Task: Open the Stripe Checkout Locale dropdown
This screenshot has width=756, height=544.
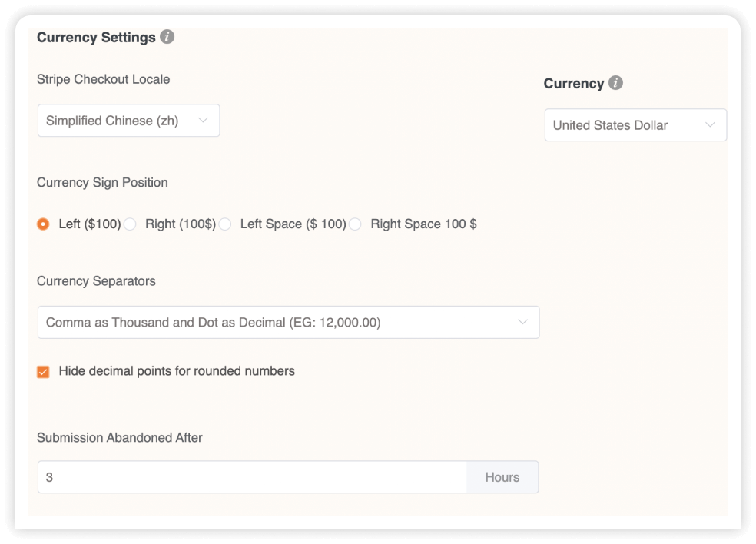Action: (x=129, y=121)
